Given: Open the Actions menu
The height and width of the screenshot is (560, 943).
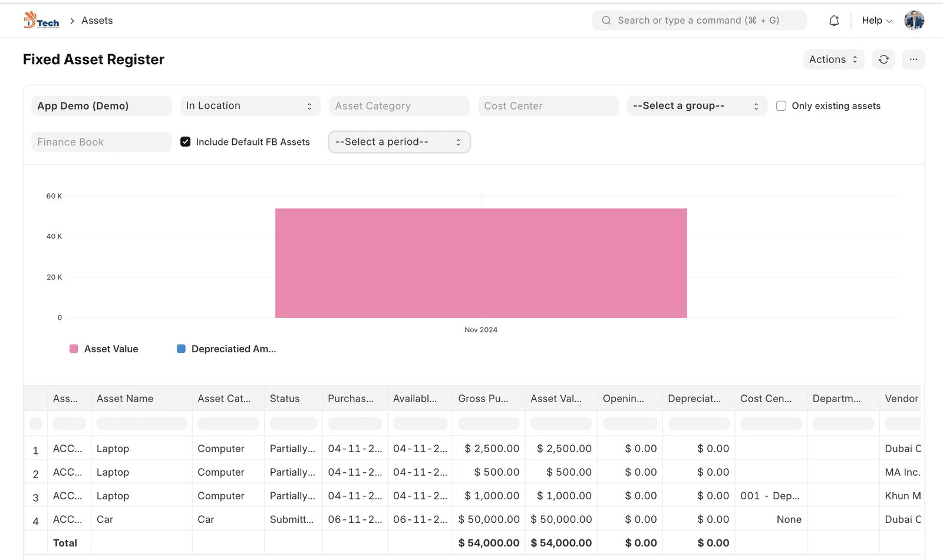Looking at the screenshot, I should [x=833, y=59].
